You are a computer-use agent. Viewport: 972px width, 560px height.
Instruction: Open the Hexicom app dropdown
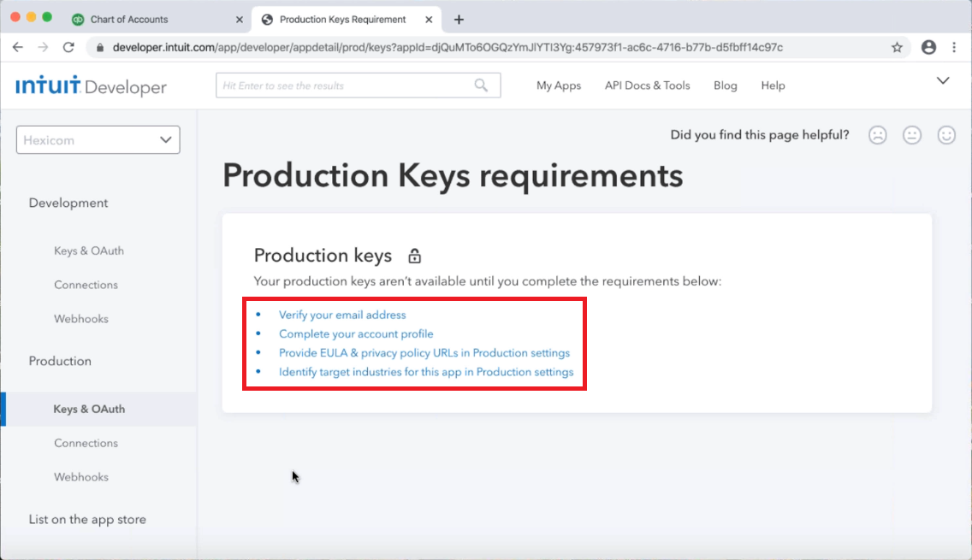[98, 140]
